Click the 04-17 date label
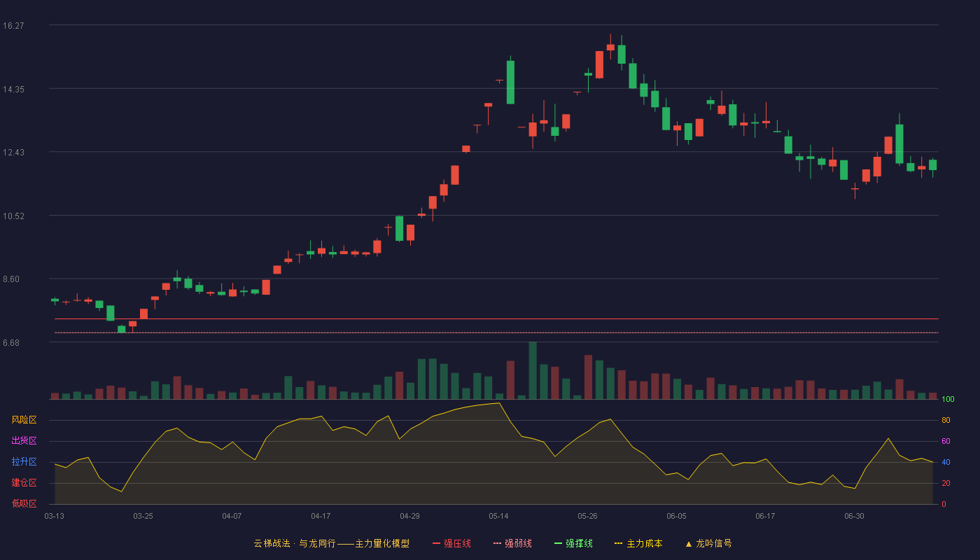 (x=321, y=516)
